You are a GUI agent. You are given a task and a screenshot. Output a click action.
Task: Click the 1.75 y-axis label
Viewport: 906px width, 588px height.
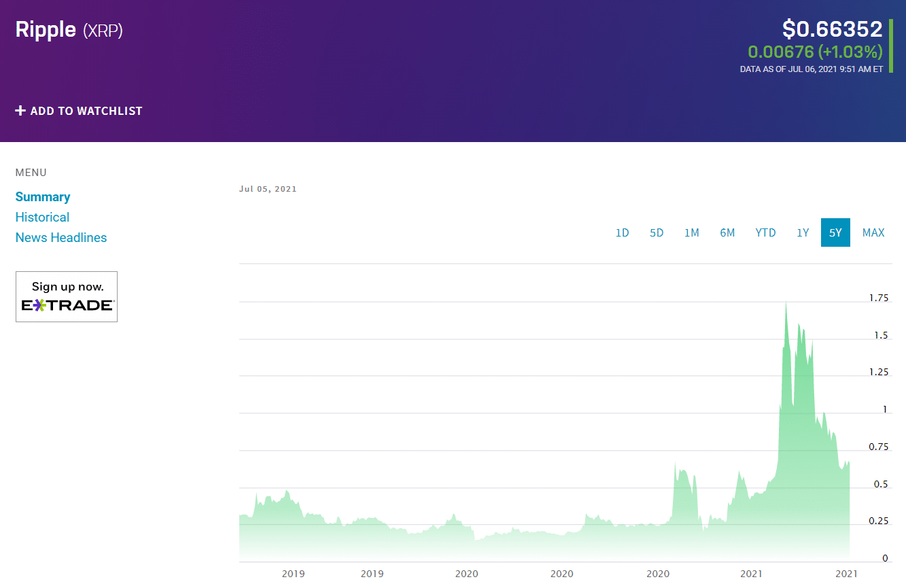(878, 298)
